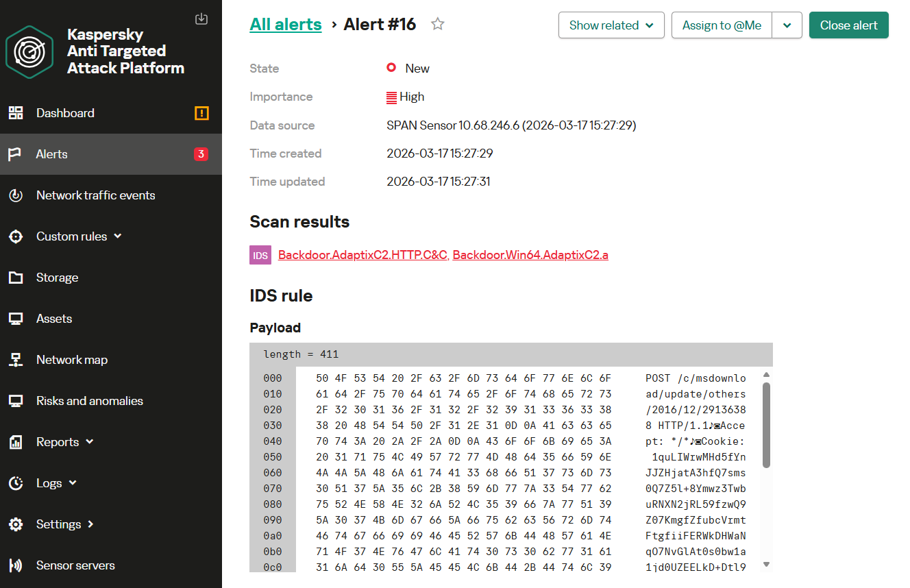Click the Network map icon

16,360
